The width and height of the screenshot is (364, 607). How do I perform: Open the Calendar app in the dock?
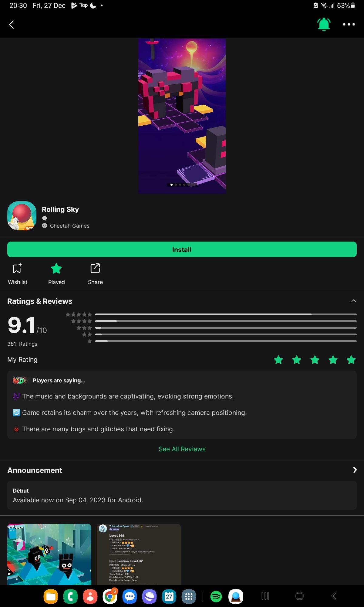click(x=169, y=596)
